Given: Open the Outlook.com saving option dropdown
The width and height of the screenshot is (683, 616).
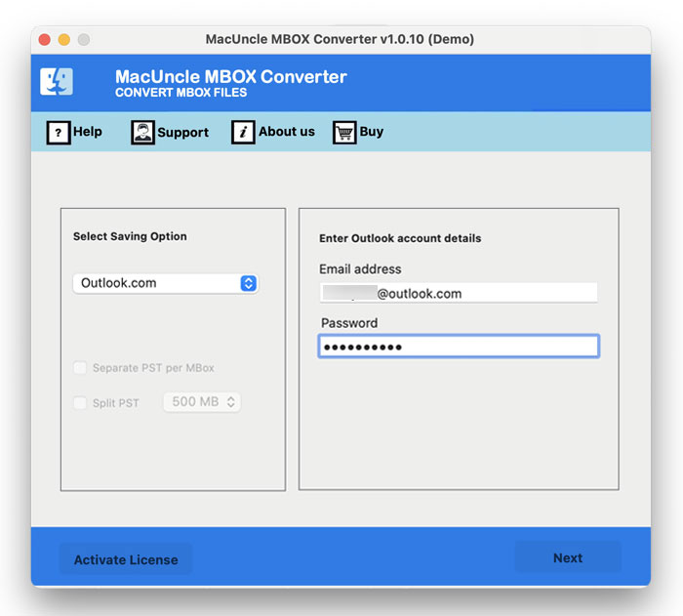Looking at the screenshot, I should (165, 283).
